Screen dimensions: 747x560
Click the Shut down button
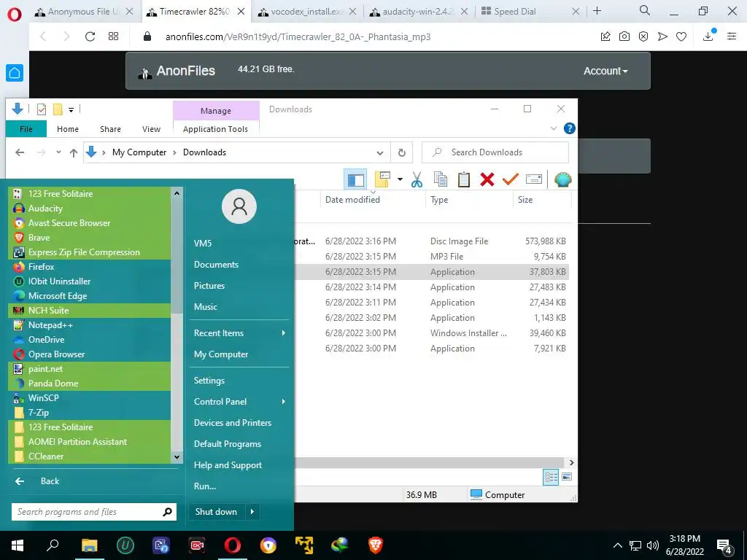click(216, 511)
